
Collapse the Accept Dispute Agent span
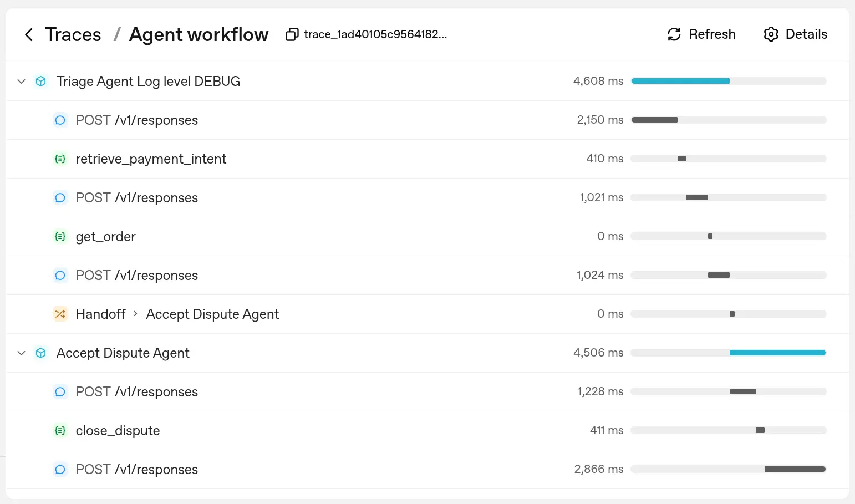[21, 353]
